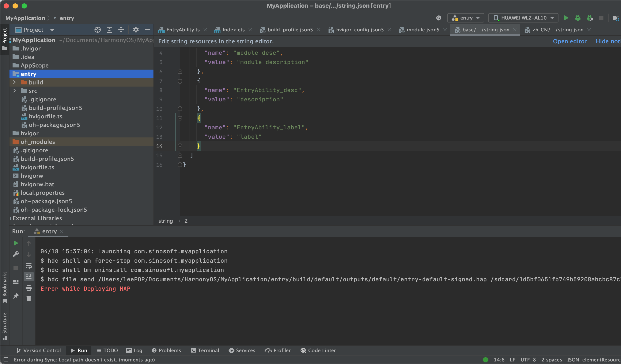Clear Run console output with trash icon
Image resolution: width=621 pixels, height=364 pixels.
click(29, 298)
